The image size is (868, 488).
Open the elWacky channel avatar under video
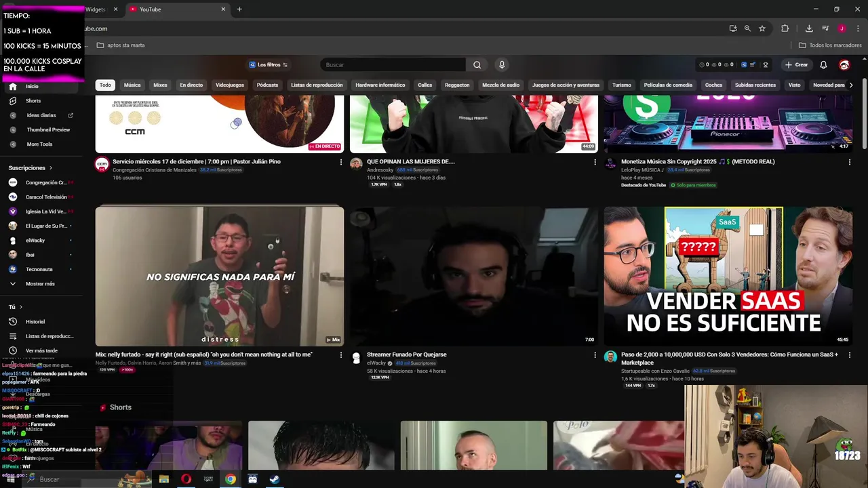[x=356, y=357]
